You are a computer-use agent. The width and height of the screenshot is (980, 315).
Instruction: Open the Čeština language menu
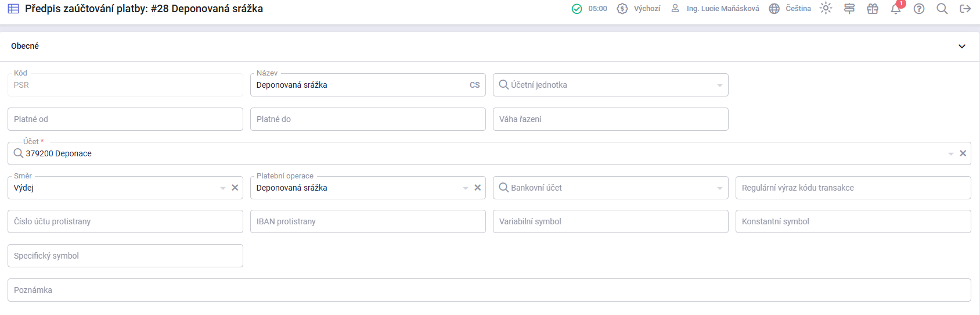(790, 9)
